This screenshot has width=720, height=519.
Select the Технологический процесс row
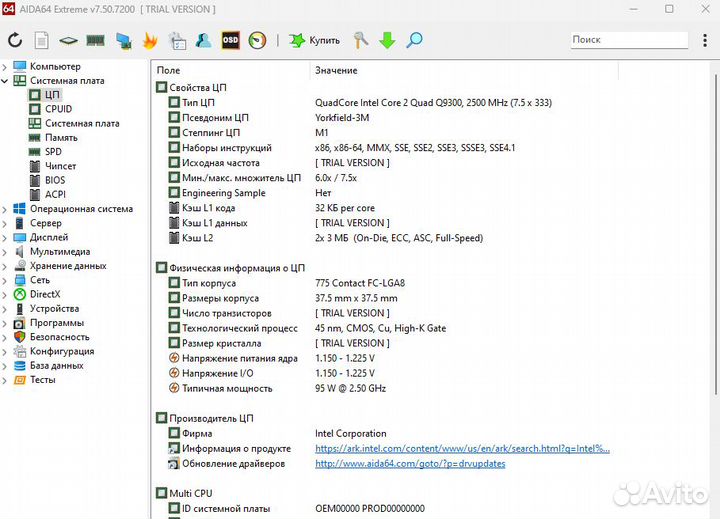[307, 328]
